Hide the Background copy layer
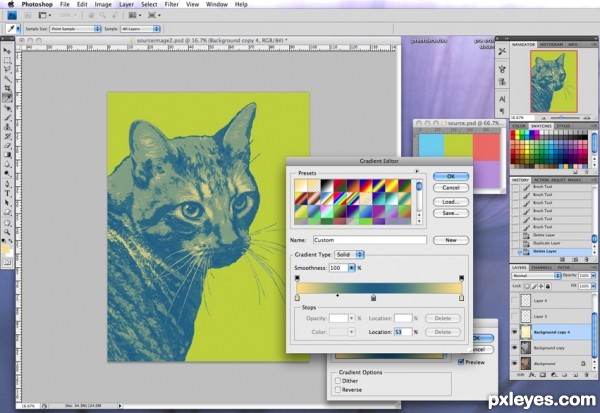This screenshot has width=600, height=413. click(514, 348)
